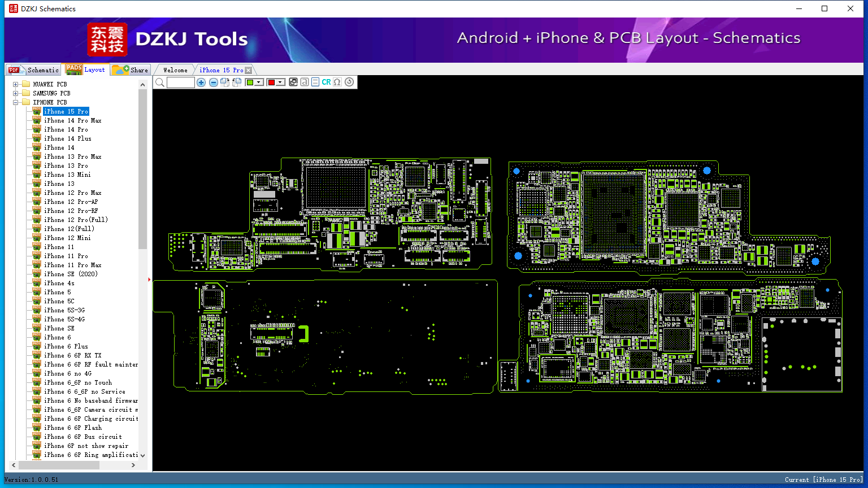868x488 pixels.
Task: Type in the toolbar search input field
Action: (x=180, y=82)
